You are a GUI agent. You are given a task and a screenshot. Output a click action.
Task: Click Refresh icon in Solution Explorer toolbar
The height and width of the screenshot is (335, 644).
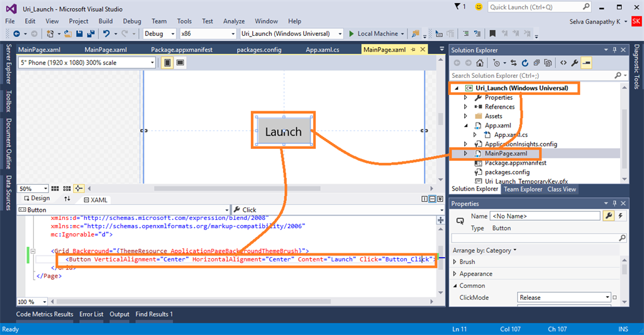coord(525,63)
